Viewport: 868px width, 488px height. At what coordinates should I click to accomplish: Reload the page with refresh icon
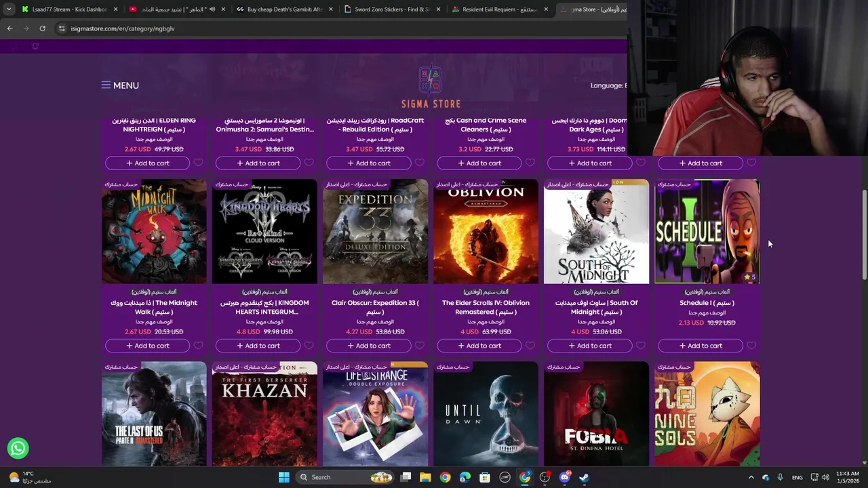[42, 28]
